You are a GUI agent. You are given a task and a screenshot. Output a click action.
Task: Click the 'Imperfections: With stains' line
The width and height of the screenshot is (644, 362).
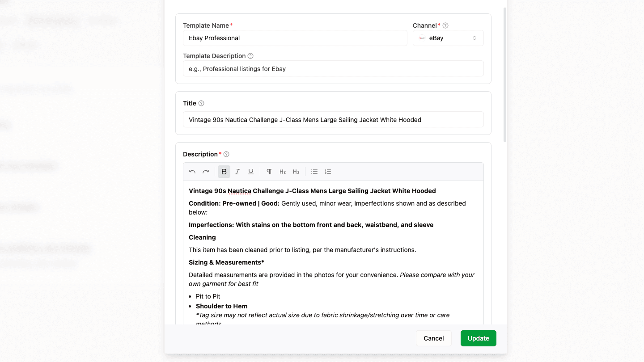tap(311, 225)
